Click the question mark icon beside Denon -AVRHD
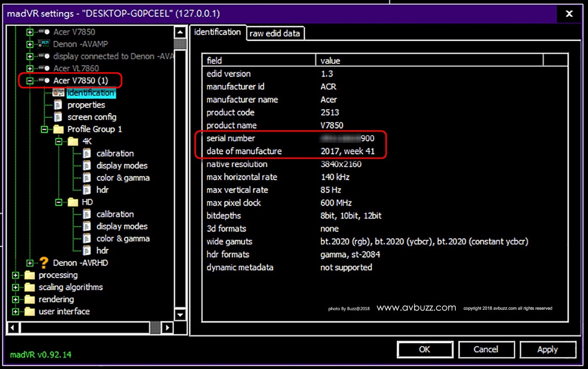The image size is (588, 369). [x=44, y=263]
